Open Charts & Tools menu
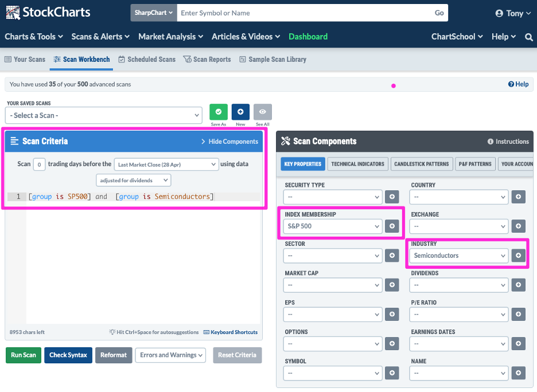537x392 pixels. point(33,37)
